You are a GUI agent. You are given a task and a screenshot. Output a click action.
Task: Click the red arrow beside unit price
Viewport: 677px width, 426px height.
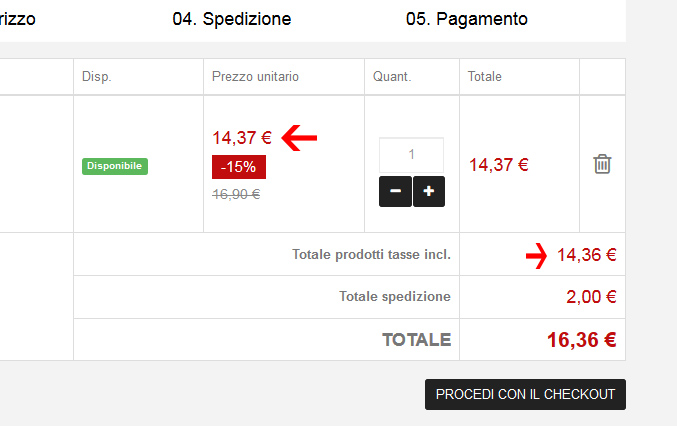coord(299,138)
